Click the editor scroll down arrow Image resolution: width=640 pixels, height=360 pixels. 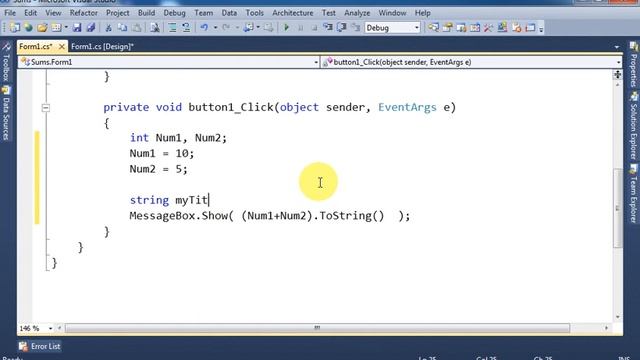point(618,317)
